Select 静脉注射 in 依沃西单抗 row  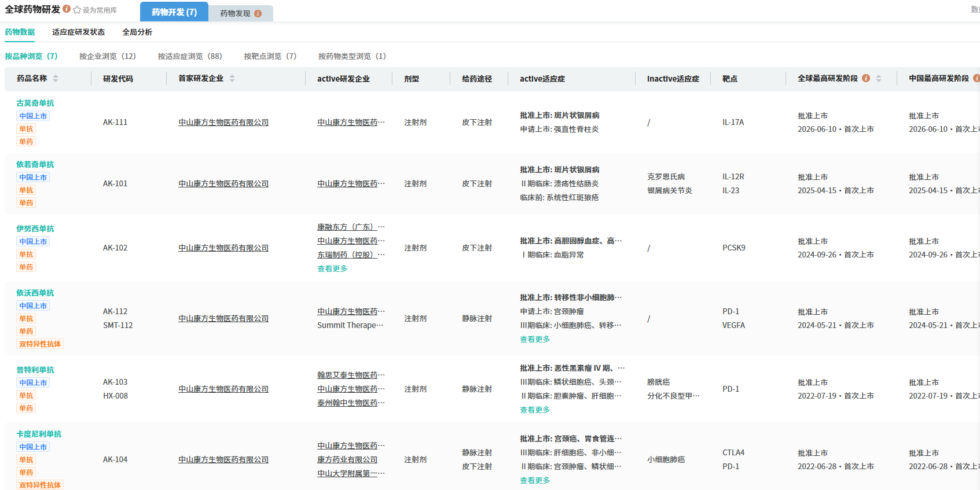point(477,318)
